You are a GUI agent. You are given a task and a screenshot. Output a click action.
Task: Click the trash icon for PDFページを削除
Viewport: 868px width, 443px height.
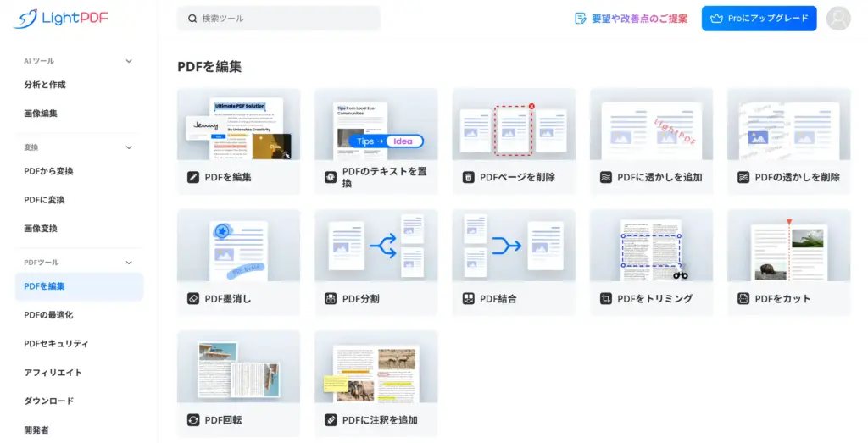(468, 178)
